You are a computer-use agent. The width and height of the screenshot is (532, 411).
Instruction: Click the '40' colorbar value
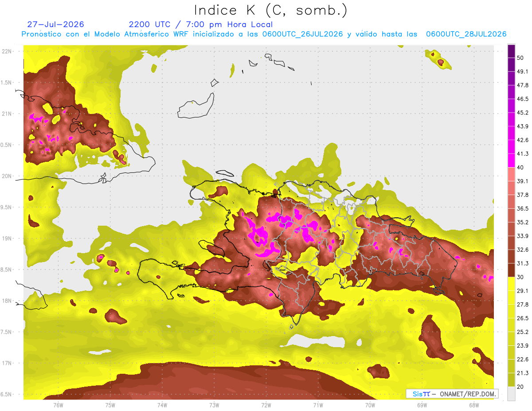[520, 168]
